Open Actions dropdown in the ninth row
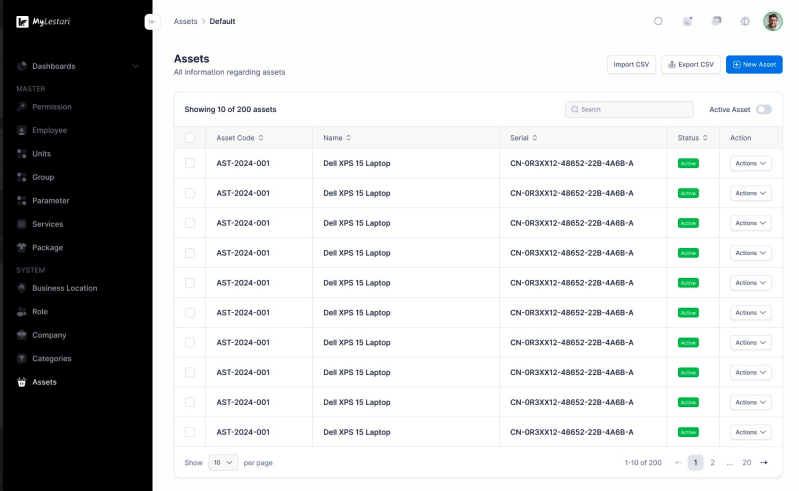The image size is (799, 491). coord(751,402)
